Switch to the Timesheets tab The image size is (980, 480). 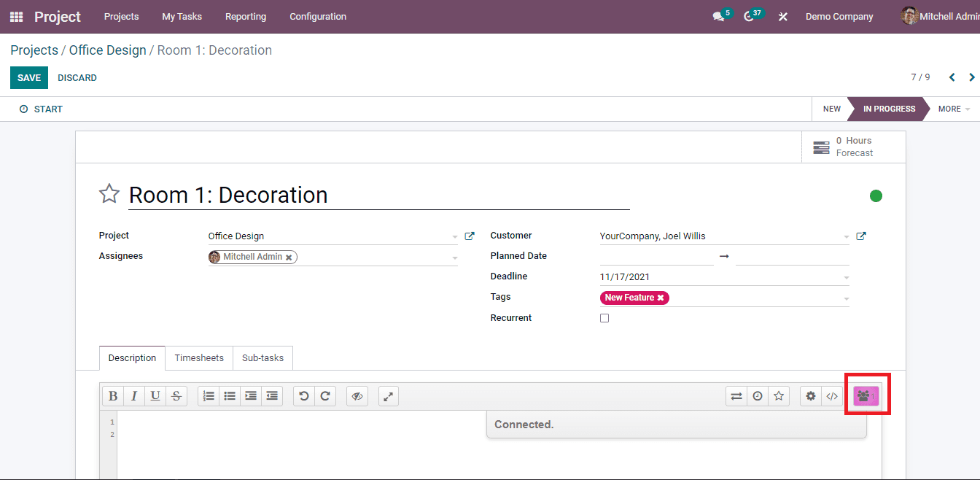click(x=198, y=357)
